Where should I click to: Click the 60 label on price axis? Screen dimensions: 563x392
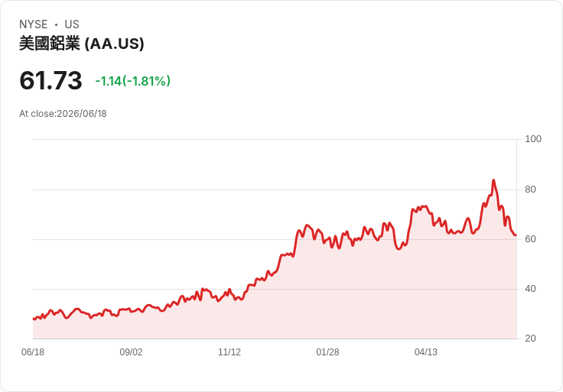click(x=530, y=239)
